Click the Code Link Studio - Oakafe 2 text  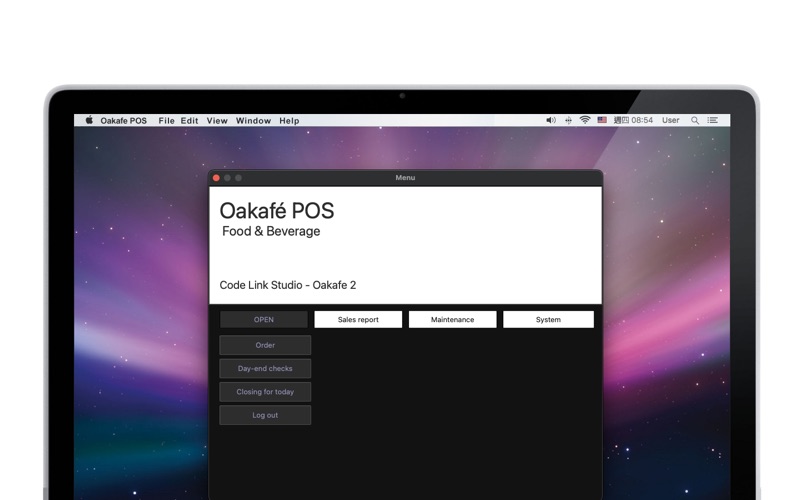pyautogui.click(x=288, y=285)
